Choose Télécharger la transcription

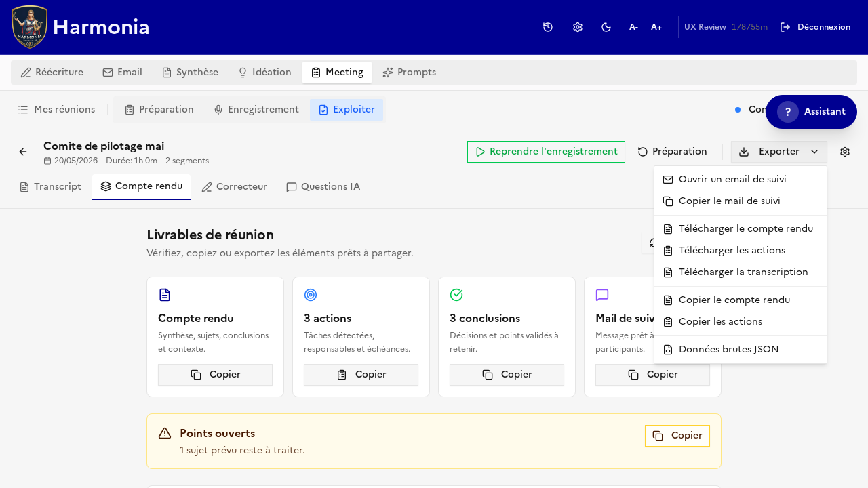pyautogui.click(x=741, y=272)
